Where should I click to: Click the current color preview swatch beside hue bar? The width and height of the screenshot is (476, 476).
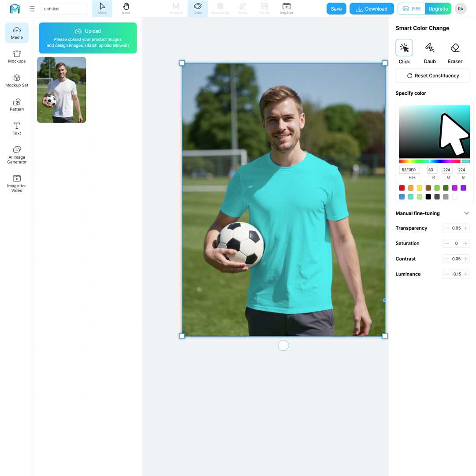point(466,161)
